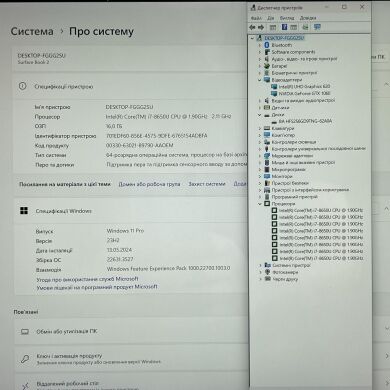Select Intel UHD Graphics 620 adapter icon

point(274,86)
